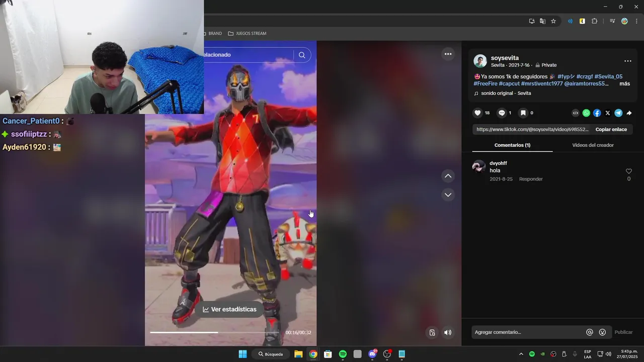The height and width of the screenshot is (362, 644).
Task: Like the video with the heart icon
Action: [x=477, y=113]
